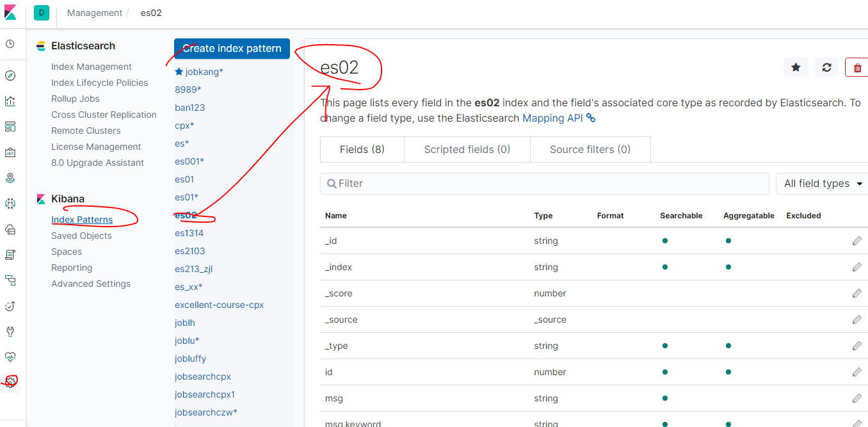The image size is (868, 427).
Task: Click the msg field name
Action: [334, 398]
